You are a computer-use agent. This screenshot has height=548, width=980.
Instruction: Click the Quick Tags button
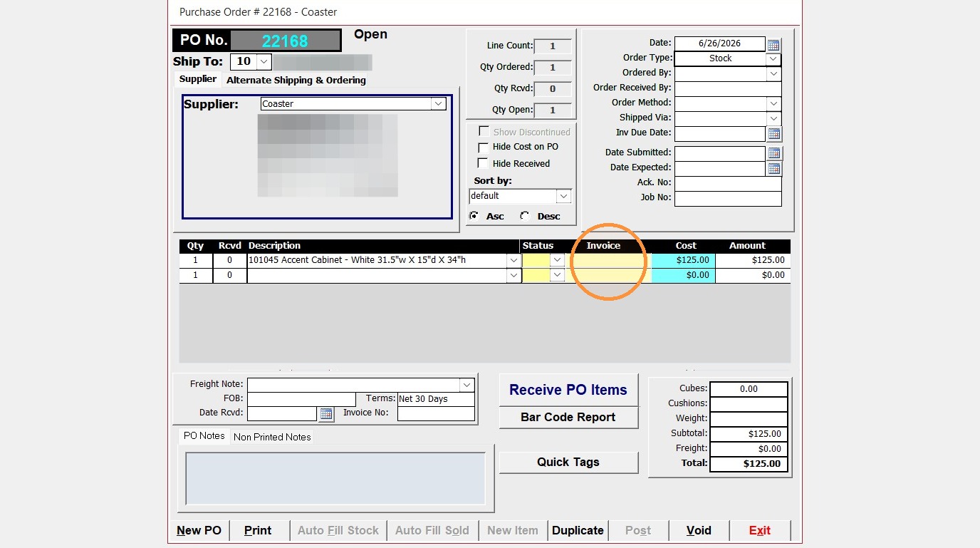(568, 462)
